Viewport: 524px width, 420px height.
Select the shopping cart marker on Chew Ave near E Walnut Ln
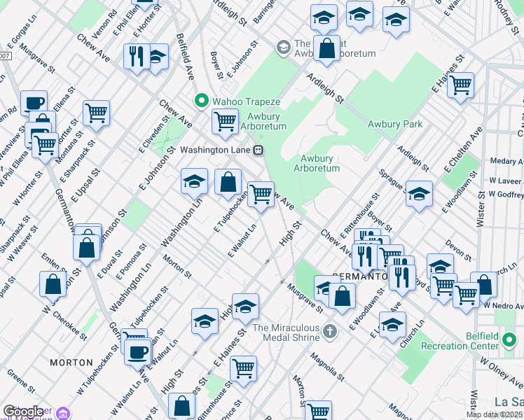click(x=261, y=195)
